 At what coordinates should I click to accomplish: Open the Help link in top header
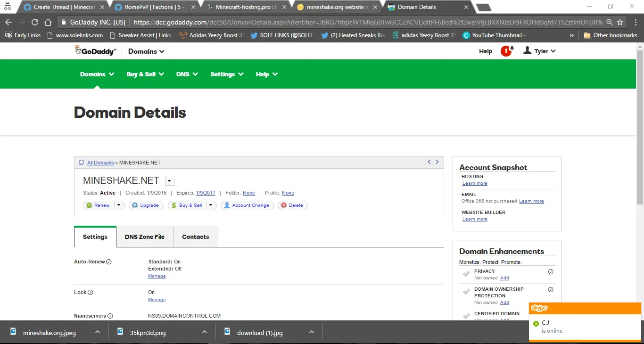[x=486, y=51]
